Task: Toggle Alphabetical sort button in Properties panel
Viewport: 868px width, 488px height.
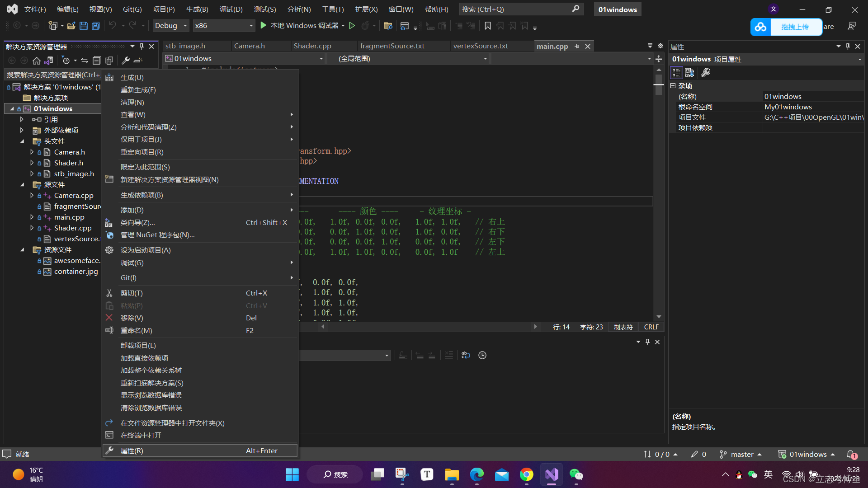Action: (x=689, y=73)
